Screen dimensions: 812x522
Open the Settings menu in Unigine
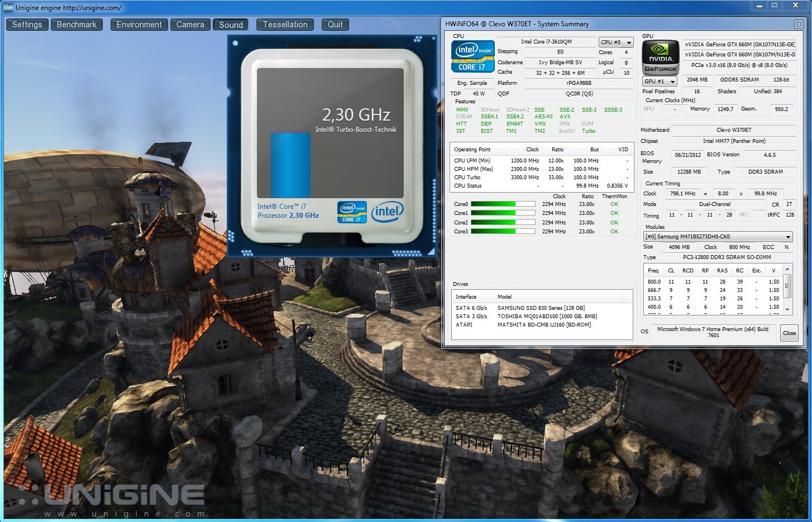pyautogui.click(x=27, y=25)
